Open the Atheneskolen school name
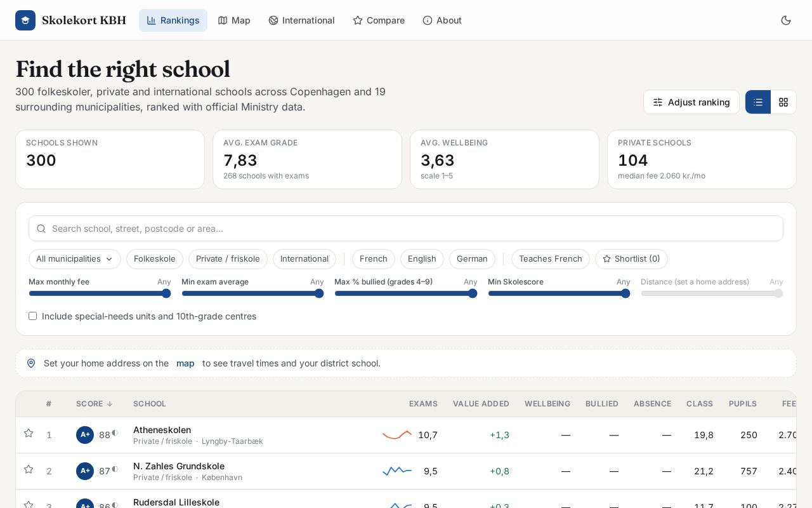Screen dimensions: 812x508 pos(162,430)
